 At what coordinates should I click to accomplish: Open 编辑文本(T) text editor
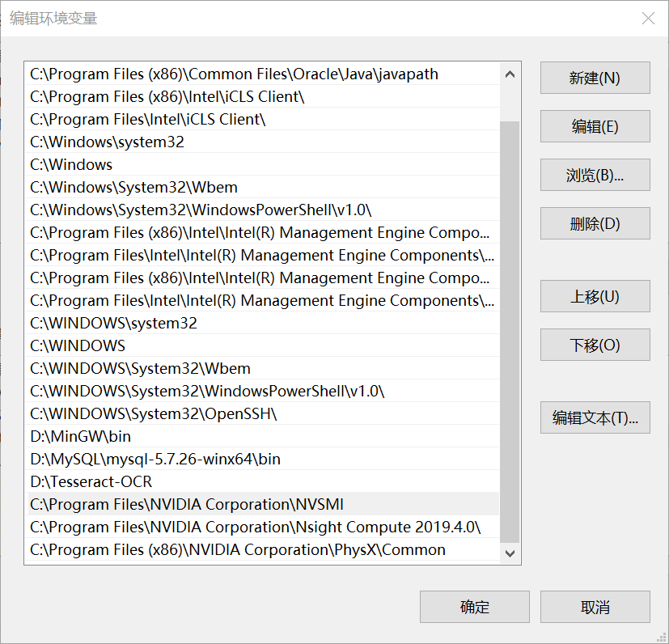[x=595, y=417]
